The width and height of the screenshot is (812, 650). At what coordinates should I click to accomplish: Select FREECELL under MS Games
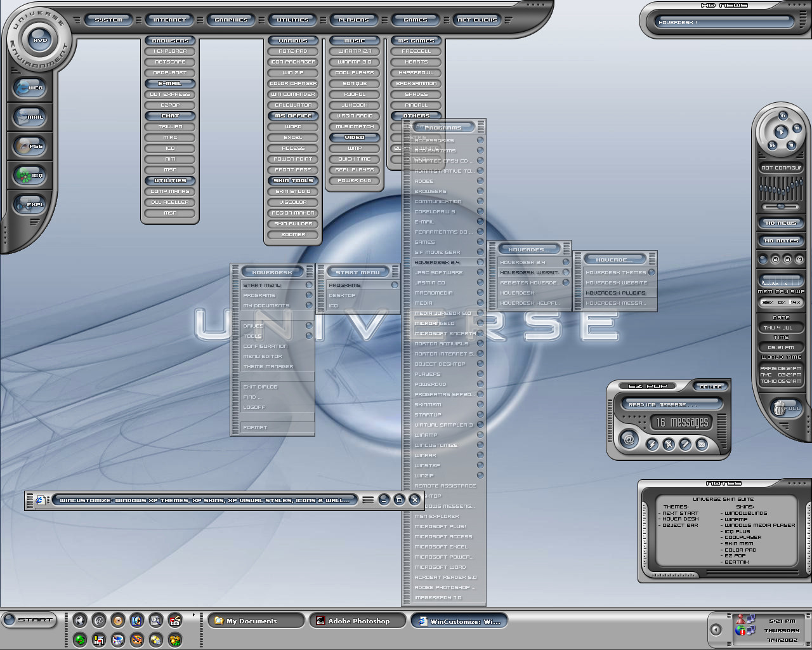(416, 51)
